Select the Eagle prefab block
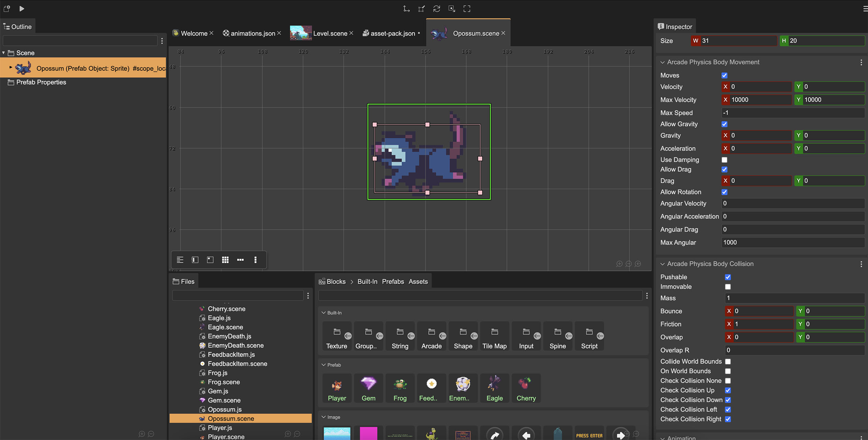Image resolution: width=868 pixels, height=440 pixels. pos(494,388)
